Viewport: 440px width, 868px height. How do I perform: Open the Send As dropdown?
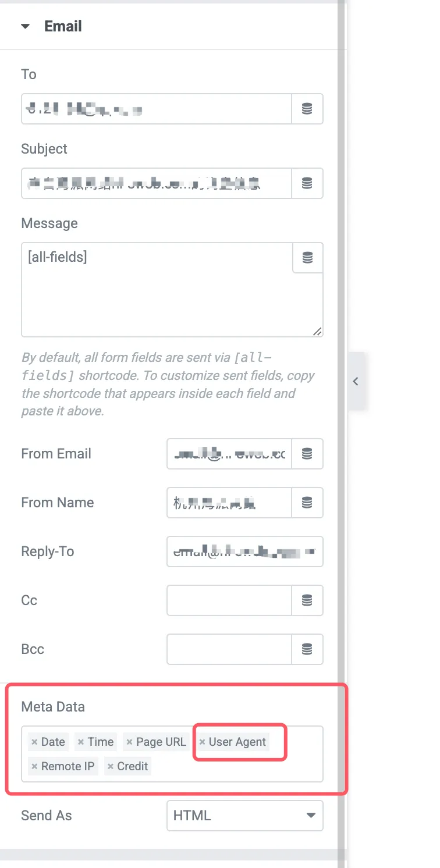point(244,816)
